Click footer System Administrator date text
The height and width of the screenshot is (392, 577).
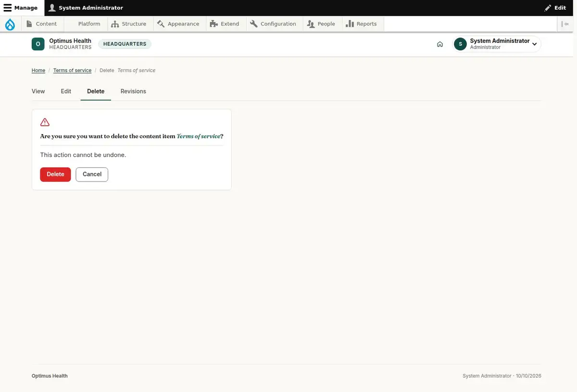point(502,376)
